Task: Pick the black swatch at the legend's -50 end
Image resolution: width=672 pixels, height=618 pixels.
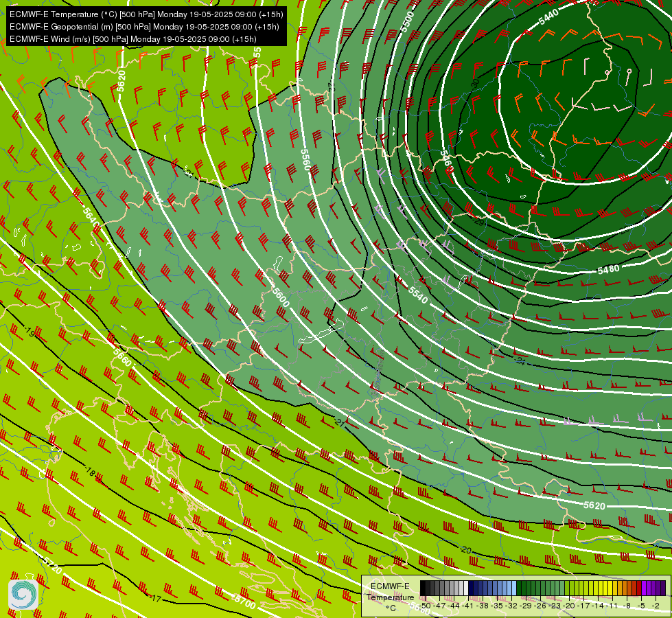Action: pos(423,588)
